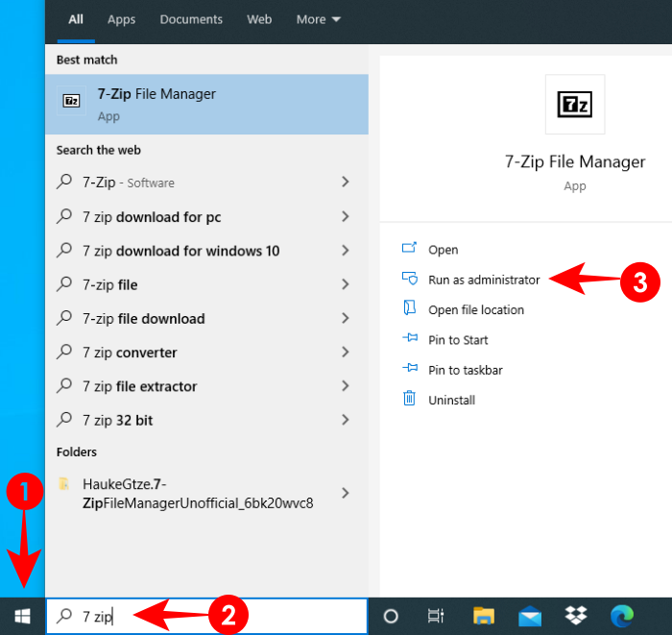Click the Windows Start button
Screen dimensions: 672x635
tap(22, 616)
